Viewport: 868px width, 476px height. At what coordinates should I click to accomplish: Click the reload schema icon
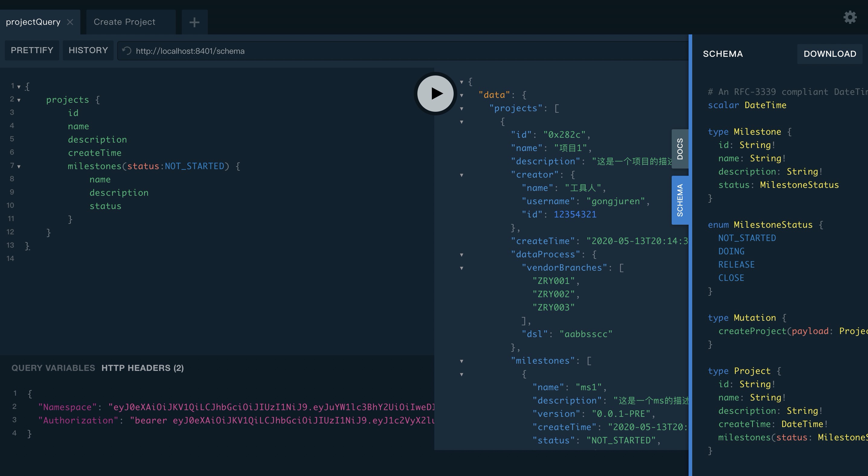(127, 51)
